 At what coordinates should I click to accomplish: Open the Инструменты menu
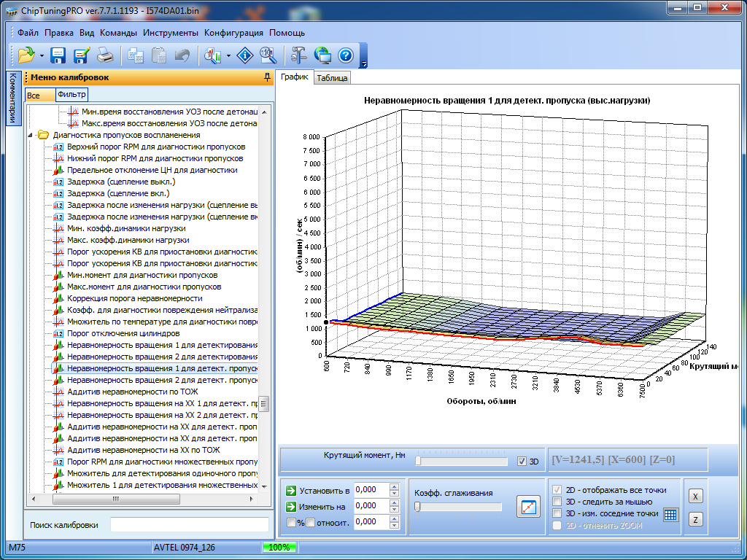coord(170,33)
